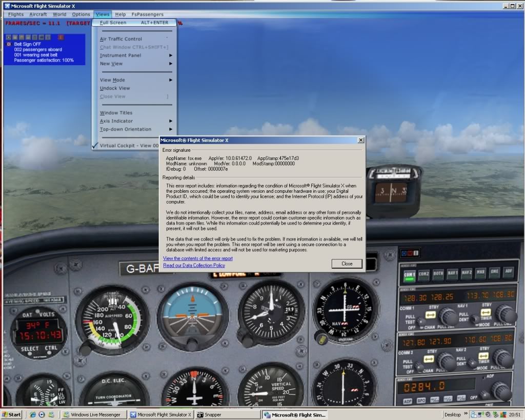Close the error dialog with X button
The image size is (525, 420).
coord(360,140)
